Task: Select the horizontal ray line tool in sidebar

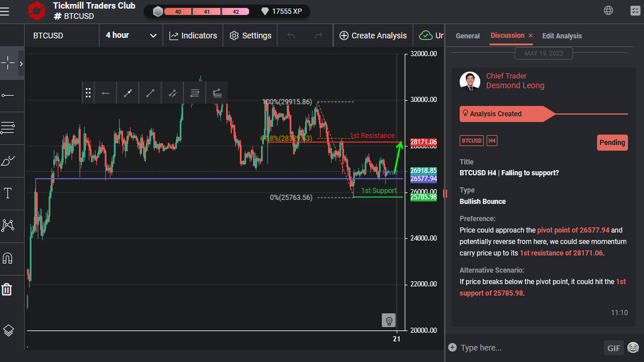Action: click(8, 95)
